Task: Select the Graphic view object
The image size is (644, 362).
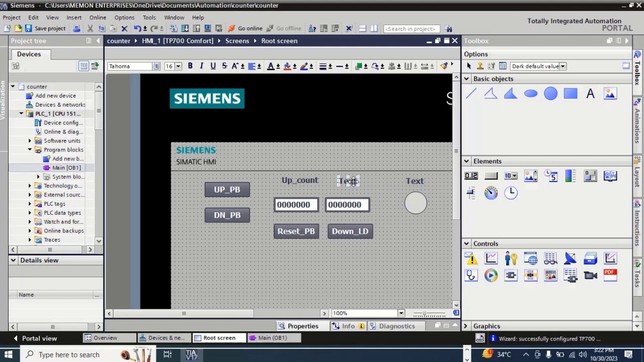Action: 610,94
